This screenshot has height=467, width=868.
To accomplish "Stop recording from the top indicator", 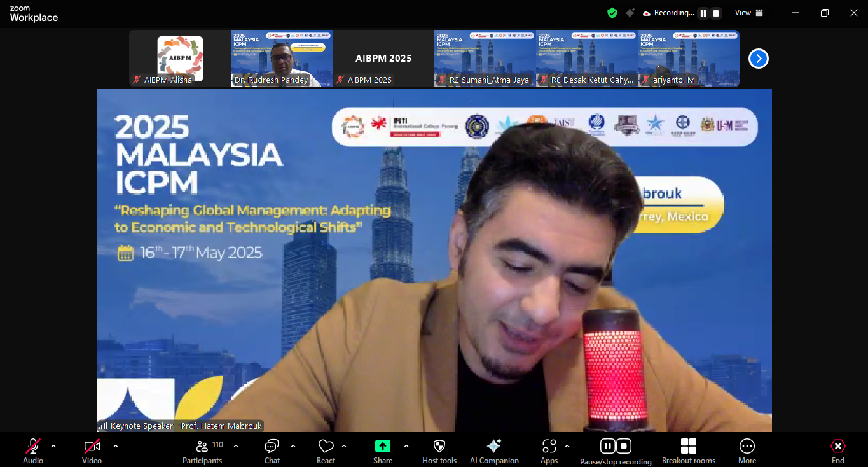I will point(716,13).
